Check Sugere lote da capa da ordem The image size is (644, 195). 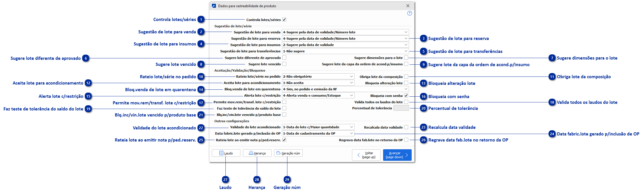(x=406, y=64)
